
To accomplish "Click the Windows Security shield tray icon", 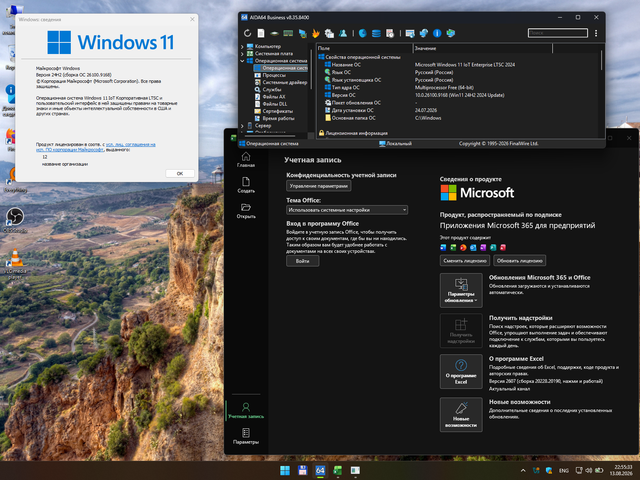I will click(549, 471).
